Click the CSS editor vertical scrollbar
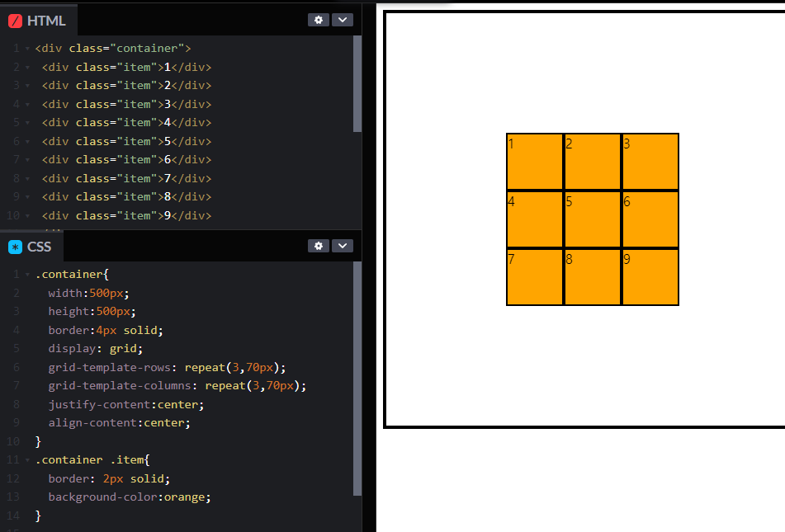 (357, 379)
